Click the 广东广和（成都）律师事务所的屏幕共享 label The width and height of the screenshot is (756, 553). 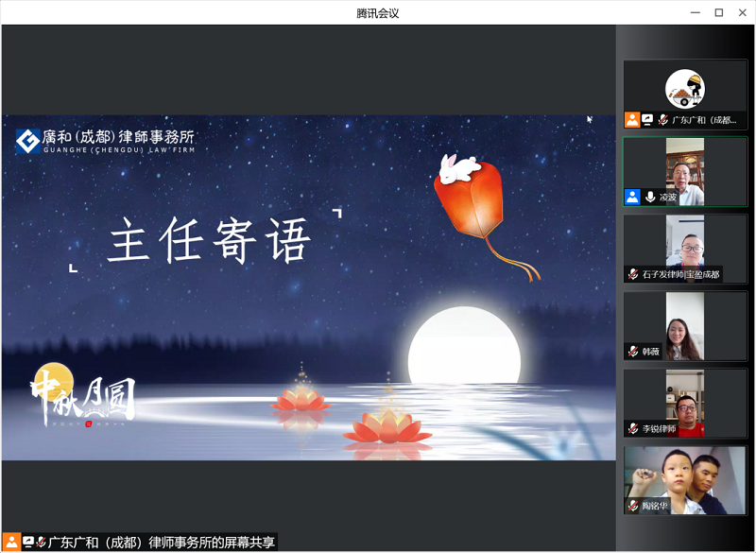coord(162,543)
